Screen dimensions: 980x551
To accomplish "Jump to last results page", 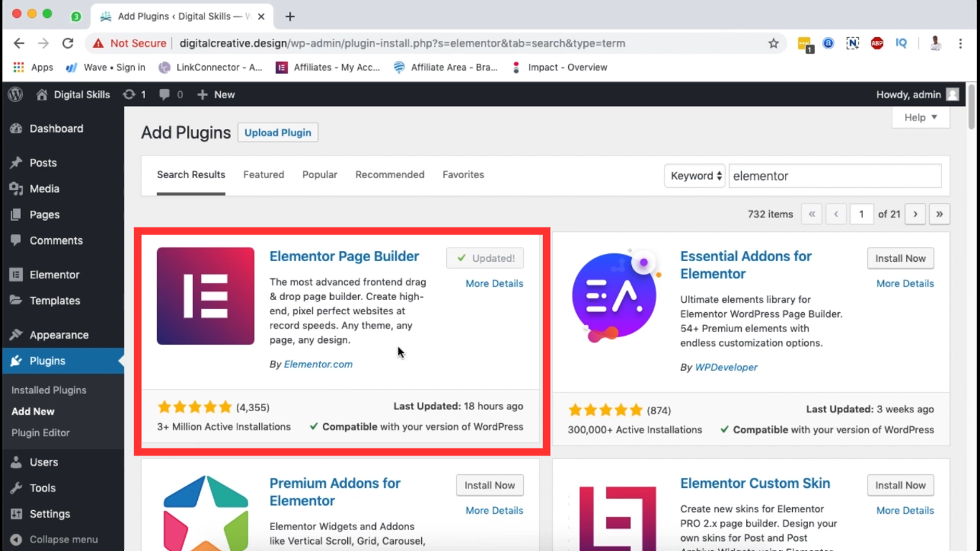I will click(939, 214).
